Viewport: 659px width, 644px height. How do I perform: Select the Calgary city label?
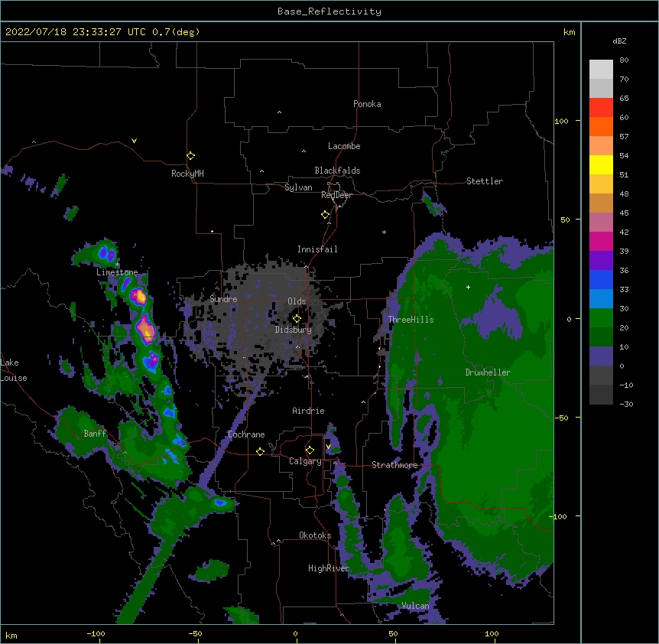pos(305,461)
